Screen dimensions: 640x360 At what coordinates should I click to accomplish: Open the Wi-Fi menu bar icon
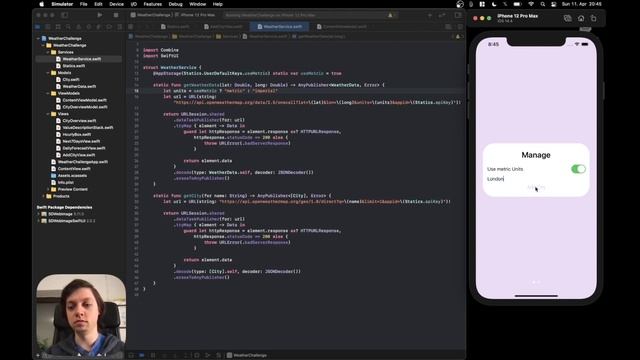(x=531, y=4)
